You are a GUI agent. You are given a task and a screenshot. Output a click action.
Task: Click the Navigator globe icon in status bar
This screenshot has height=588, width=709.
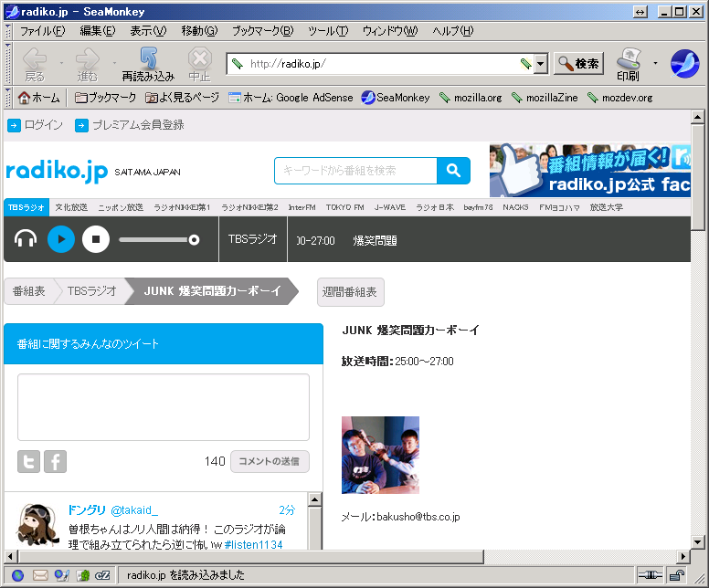(x=17, y=575)
